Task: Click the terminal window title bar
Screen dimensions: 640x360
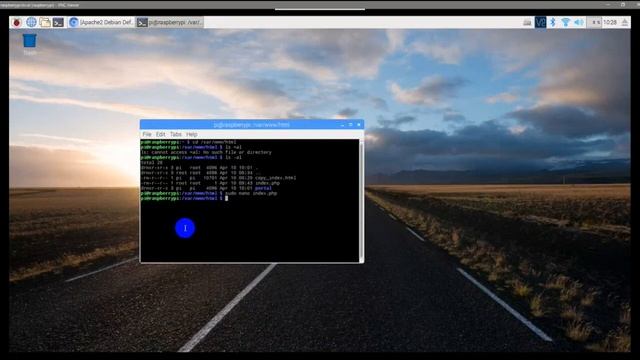Action: pos(251,124)
